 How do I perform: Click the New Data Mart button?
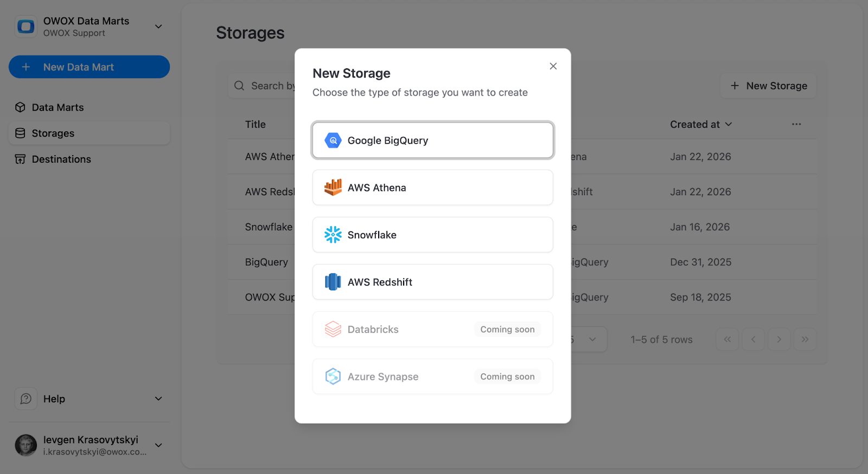pos(88,67)
